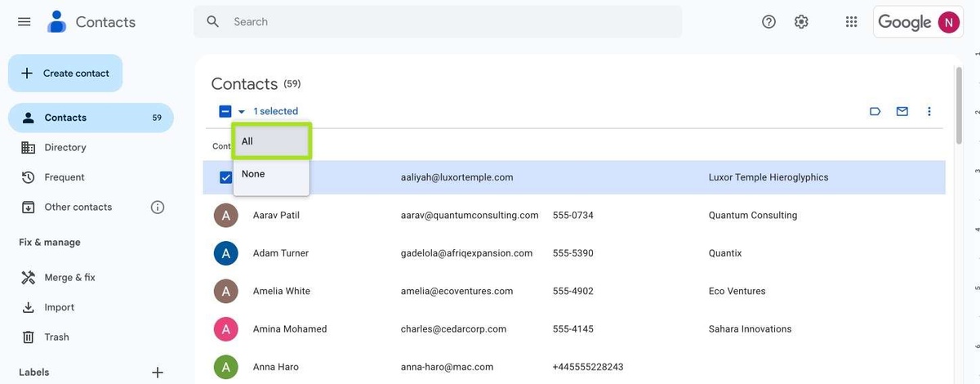Open the help question mark icon

pyautogui.click(x=768, y=22)
